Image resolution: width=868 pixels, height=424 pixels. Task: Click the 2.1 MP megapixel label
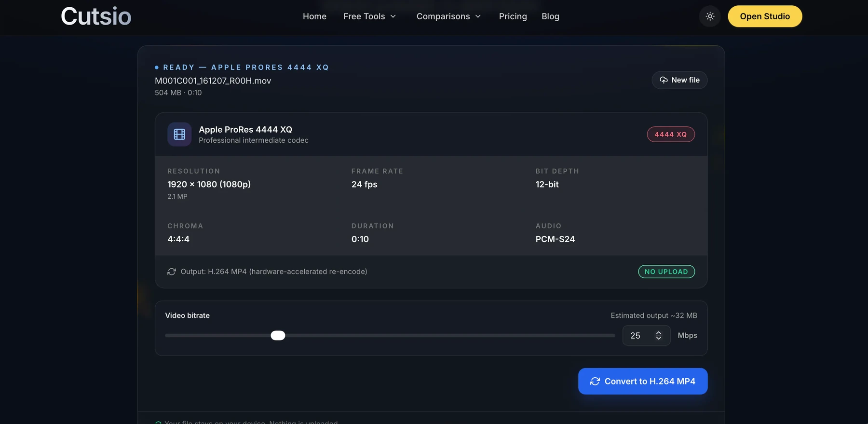coord(177,196)
